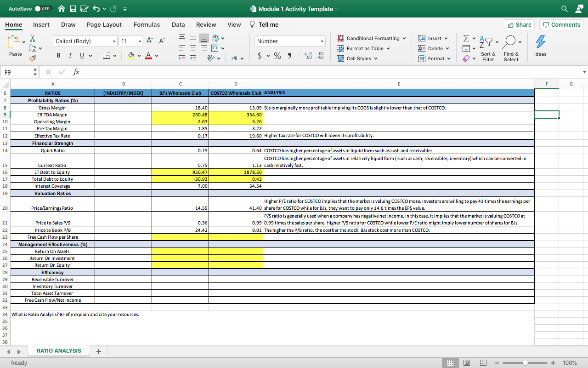Apply Italic formatting
The height and width of the screenshot is (368, 588).
point(69,56)
